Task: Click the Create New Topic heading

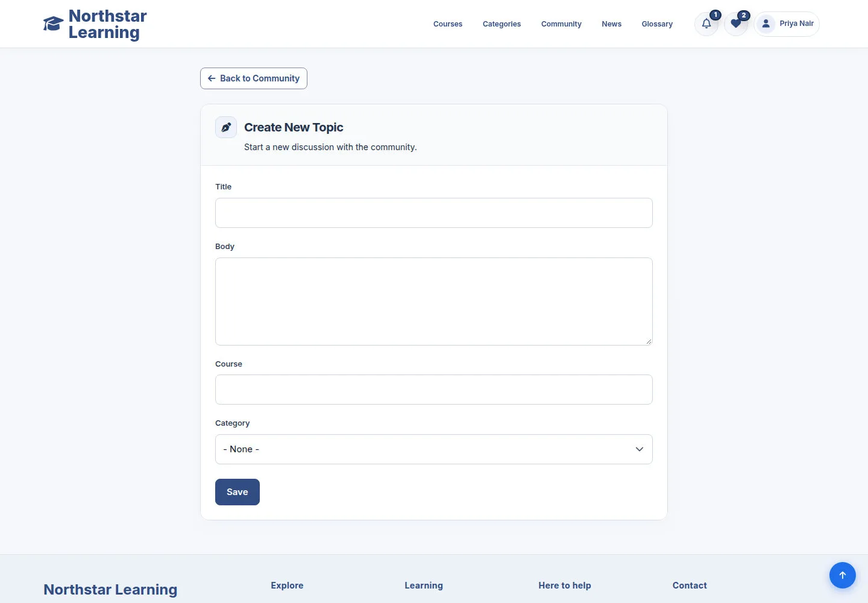Action: click(294, 127)
